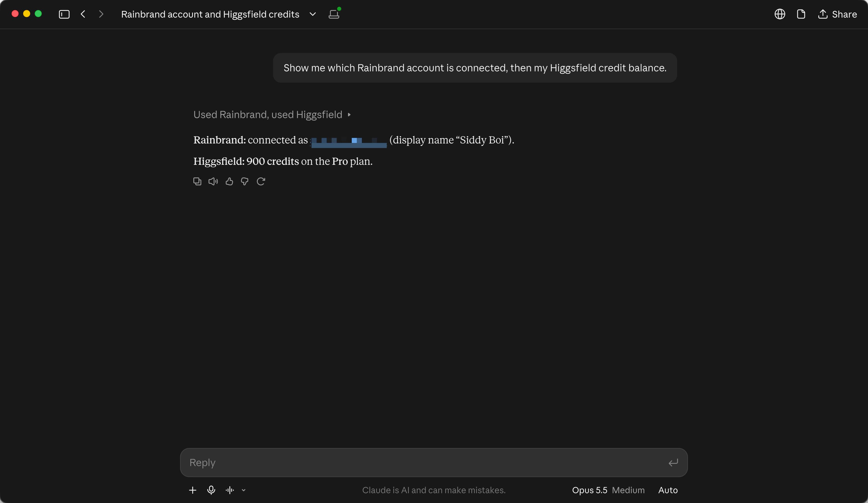
Task: Give the response a thumbs up
Action: (229, 181)
